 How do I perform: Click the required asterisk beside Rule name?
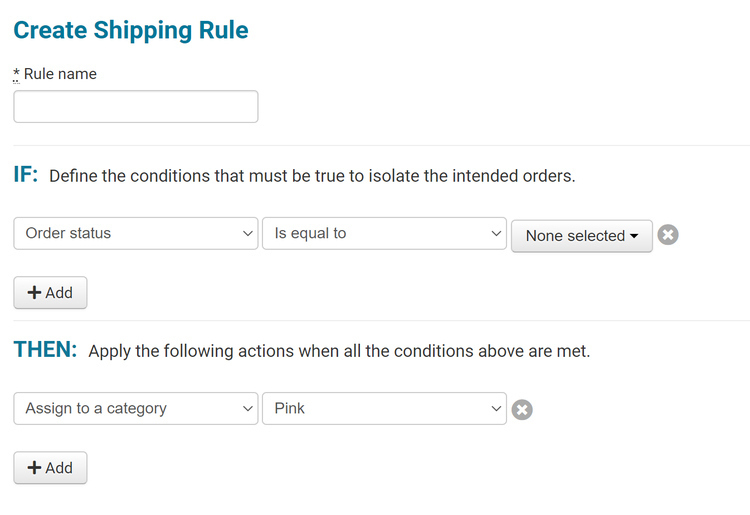(16, 74)
